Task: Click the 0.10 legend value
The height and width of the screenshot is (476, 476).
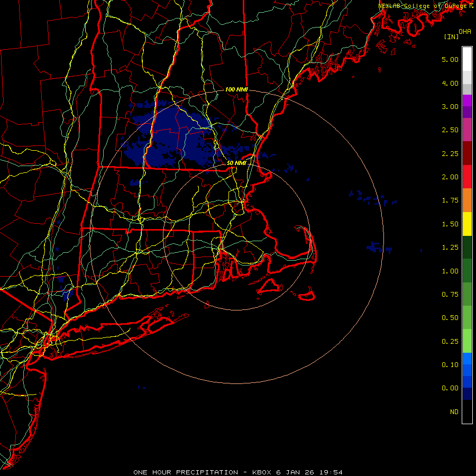Action: point(450,365)
